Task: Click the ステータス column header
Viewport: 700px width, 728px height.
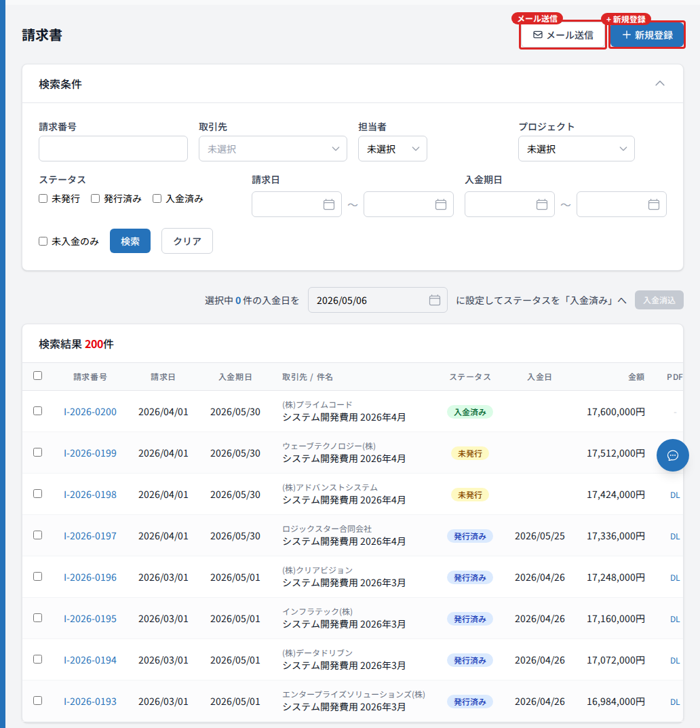Action: click(470, 377)
